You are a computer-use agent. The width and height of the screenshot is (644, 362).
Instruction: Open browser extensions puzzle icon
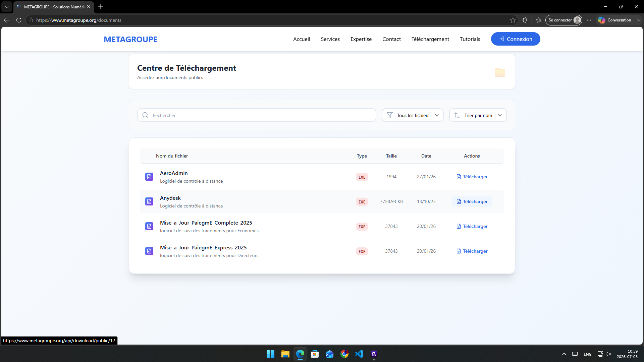coord(525,20)
